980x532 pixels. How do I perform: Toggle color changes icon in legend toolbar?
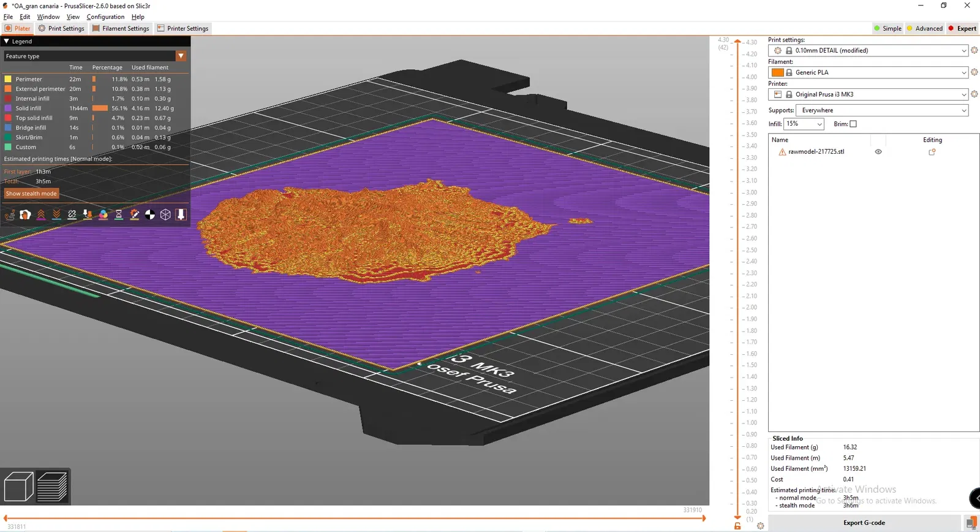click(104, 215)
